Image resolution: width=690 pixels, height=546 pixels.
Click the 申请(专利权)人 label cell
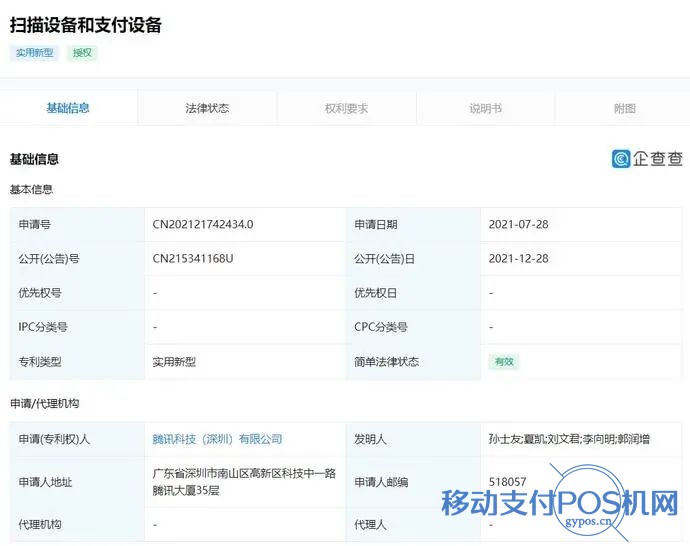pos(77,439)
